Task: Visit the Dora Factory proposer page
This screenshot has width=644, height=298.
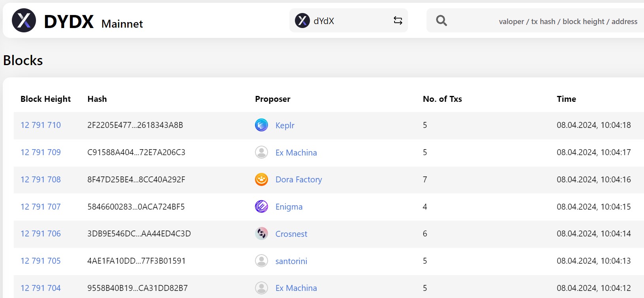Action: (x=298, y=180)
